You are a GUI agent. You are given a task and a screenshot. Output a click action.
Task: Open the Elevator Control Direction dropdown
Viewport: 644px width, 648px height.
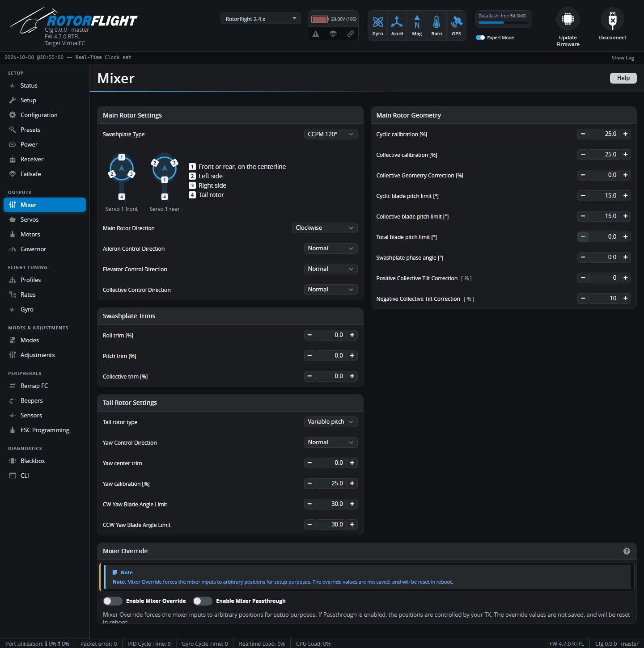point(330,269)
